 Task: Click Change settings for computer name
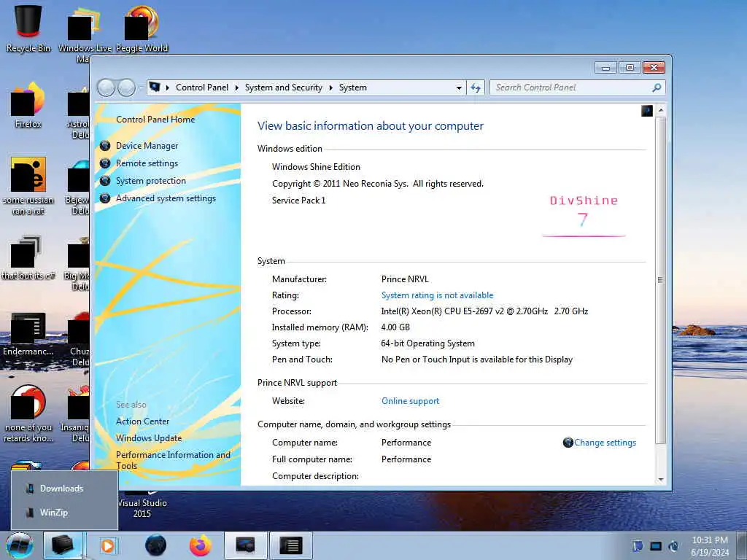(605, 443)
